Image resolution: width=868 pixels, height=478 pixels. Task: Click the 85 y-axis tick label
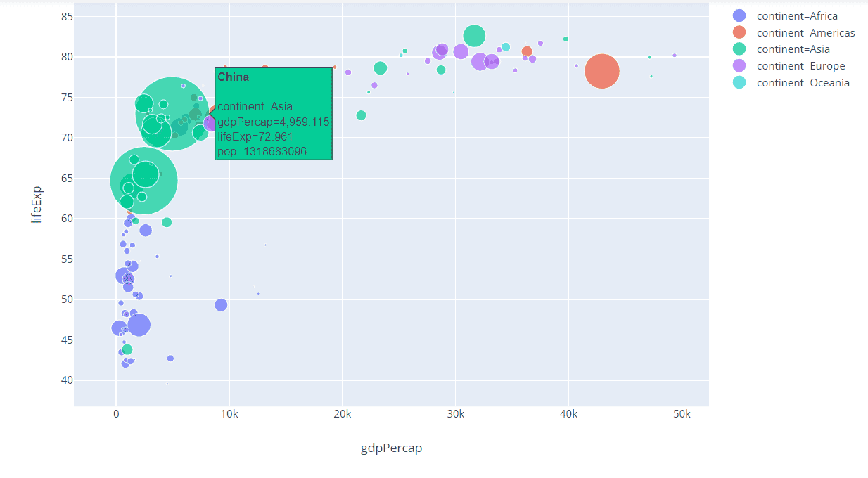pyautogui.click(x=64, y=16)
